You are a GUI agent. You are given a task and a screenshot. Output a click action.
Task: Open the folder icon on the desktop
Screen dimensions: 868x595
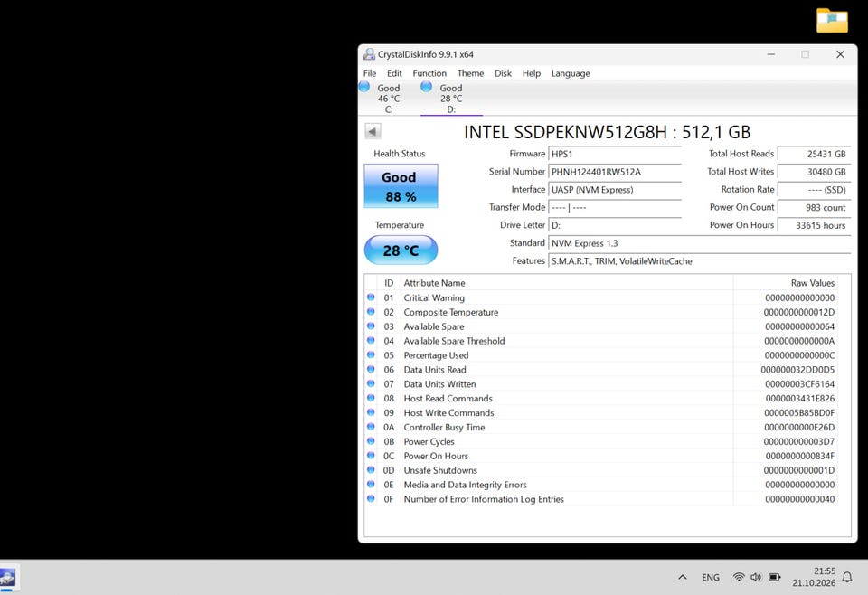(832, 21)
